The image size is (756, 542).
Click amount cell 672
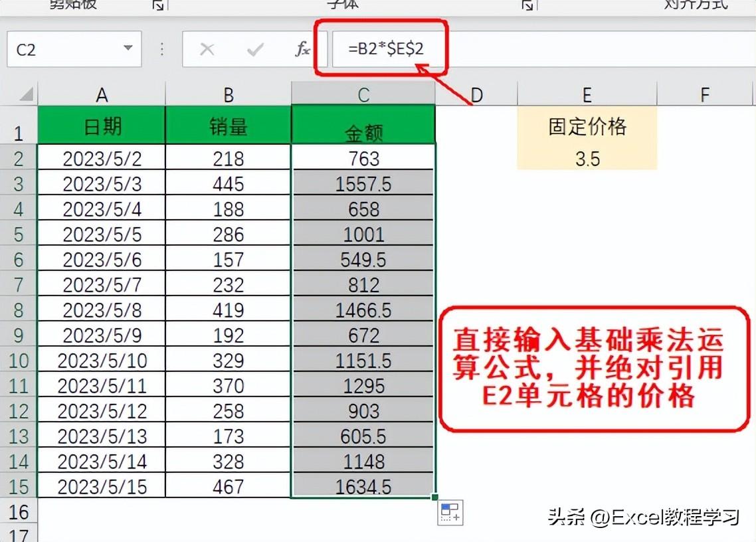(x=363, y=334)
